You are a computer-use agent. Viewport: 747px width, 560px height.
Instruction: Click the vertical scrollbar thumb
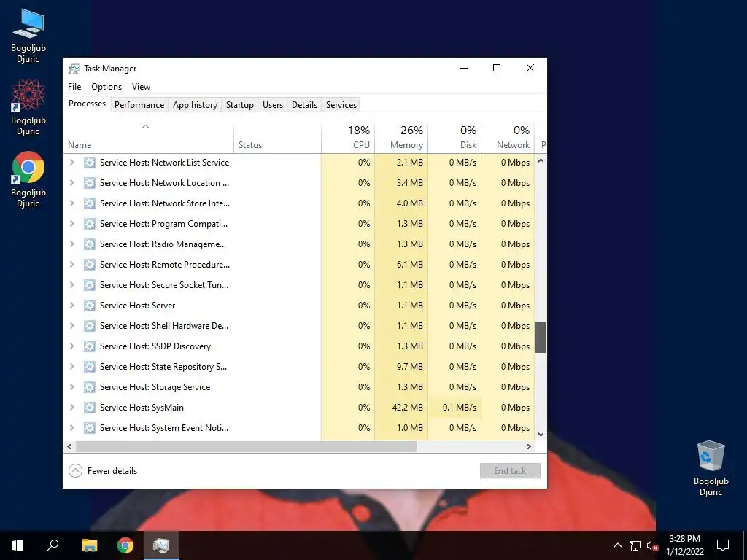(541, 337)
